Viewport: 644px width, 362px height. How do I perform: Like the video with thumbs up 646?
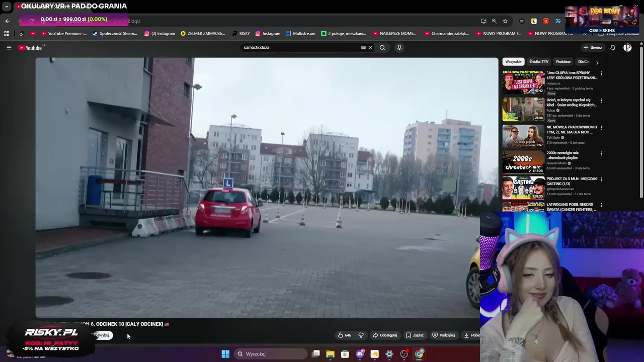coord(344,335)
